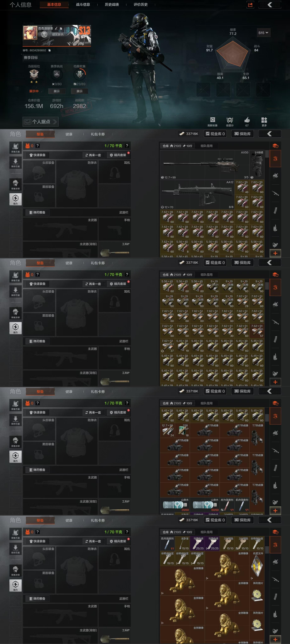The width and height of the screenshot is (290, 644).
Task: Click the share icon at top right
Action: (250, 5)
